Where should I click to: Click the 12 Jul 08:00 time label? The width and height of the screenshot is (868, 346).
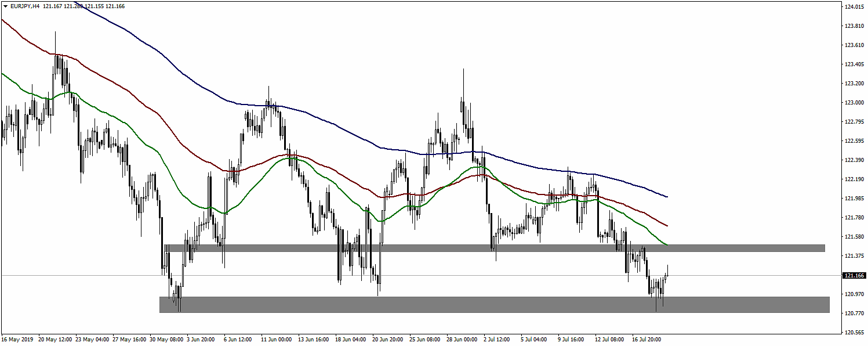point(611,338)
